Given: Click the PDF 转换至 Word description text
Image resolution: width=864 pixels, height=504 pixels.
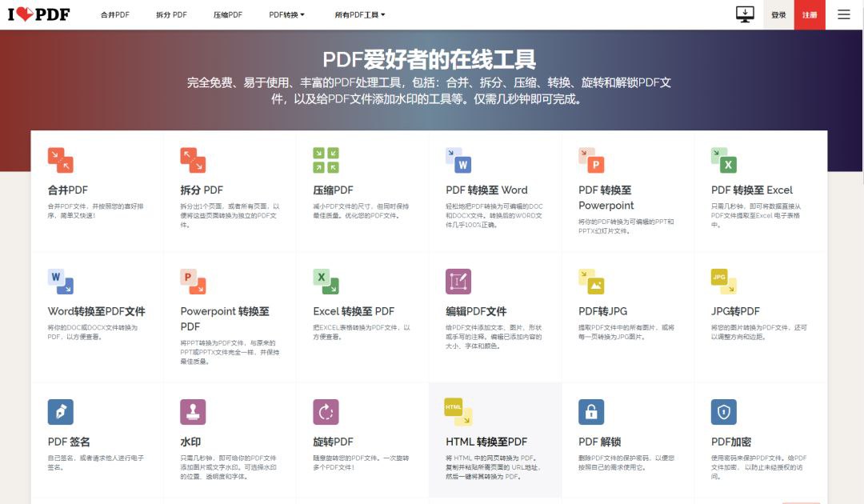Looking at the screenshot, I should (x=494, y=215).
